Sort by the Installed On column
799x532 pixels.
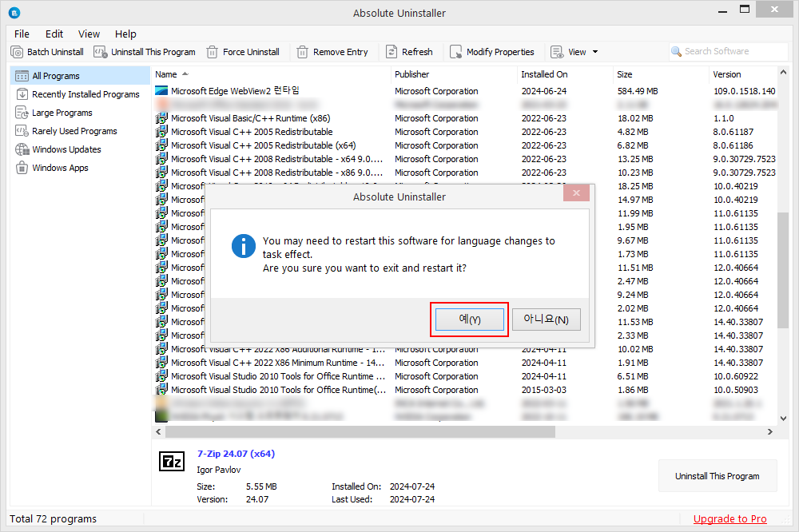pyautogui.click(x=565, y=74)
